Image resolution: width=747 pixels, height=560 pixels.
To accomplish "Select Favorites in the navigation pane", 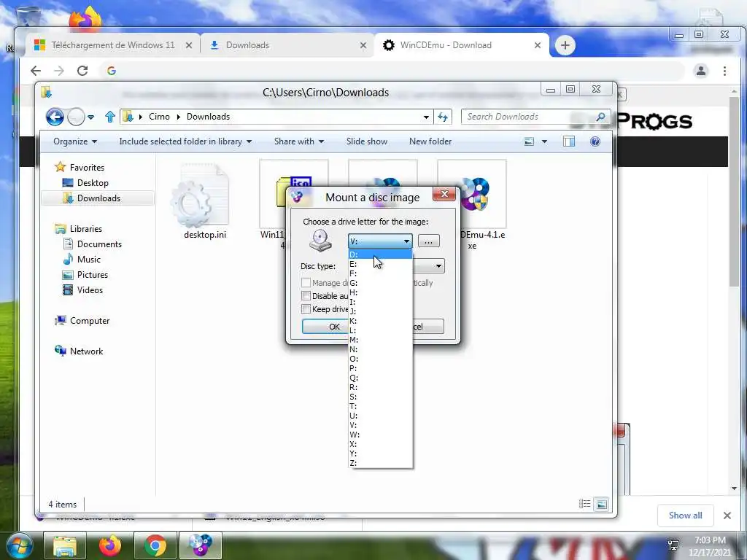I will pyautogui.click(x=87, y=168).
